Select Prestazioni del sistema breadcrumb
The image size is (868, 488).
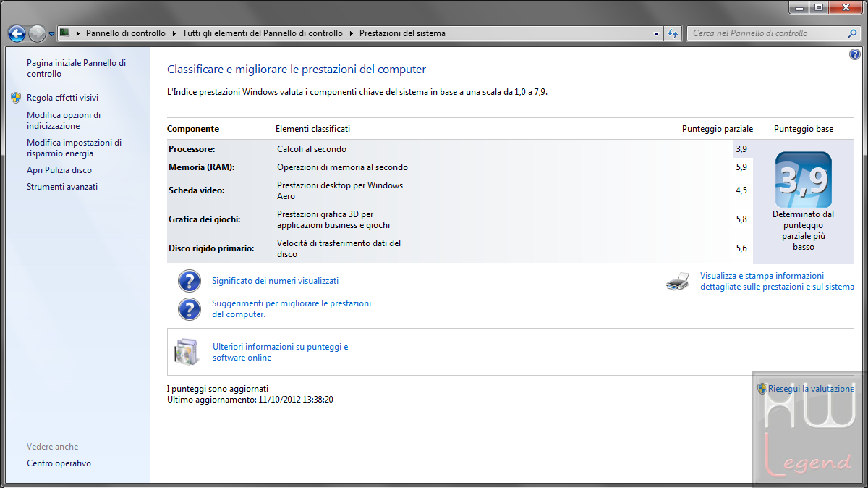tap(402, 33)
